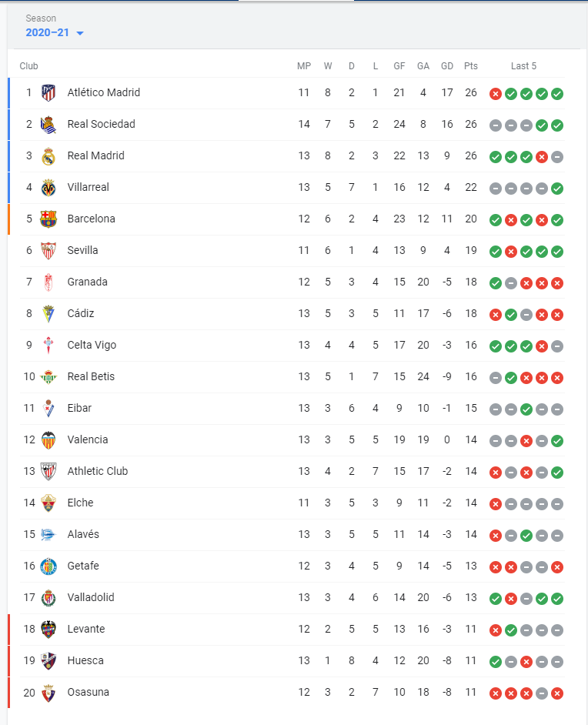Image resolution: width=588 pixels, height=725 pixels.
Task: Click the Real Madrid club crest
Action: 48,156
